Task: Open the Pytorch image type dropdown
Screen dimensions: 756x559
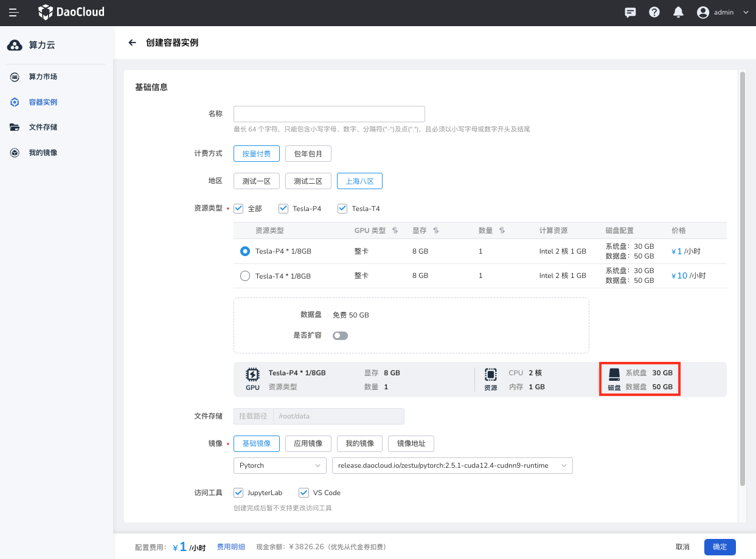Action: pyautogui.click(x=280, y=465)
